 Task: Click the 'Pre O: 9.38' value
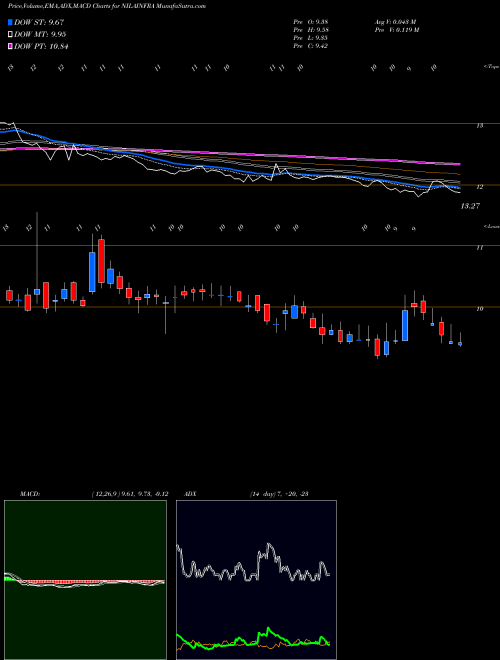tap(311, 22)
